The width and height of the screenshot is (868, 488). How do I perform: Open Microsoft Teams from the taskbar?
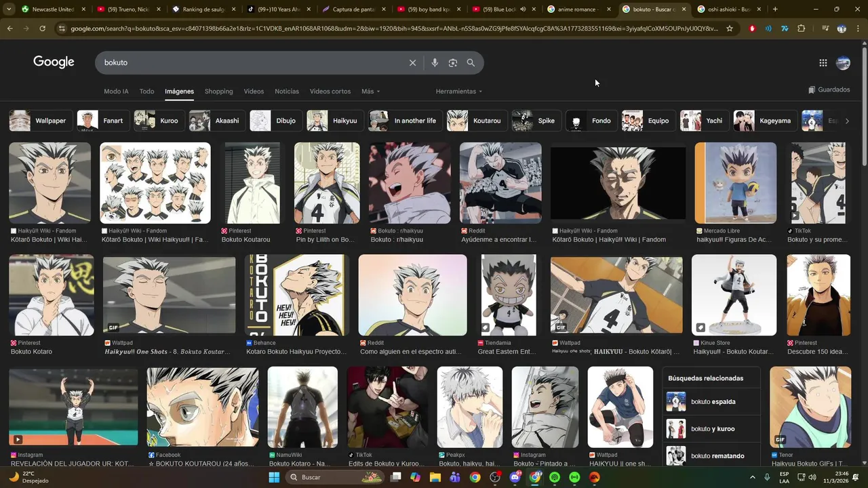(455, 477)
